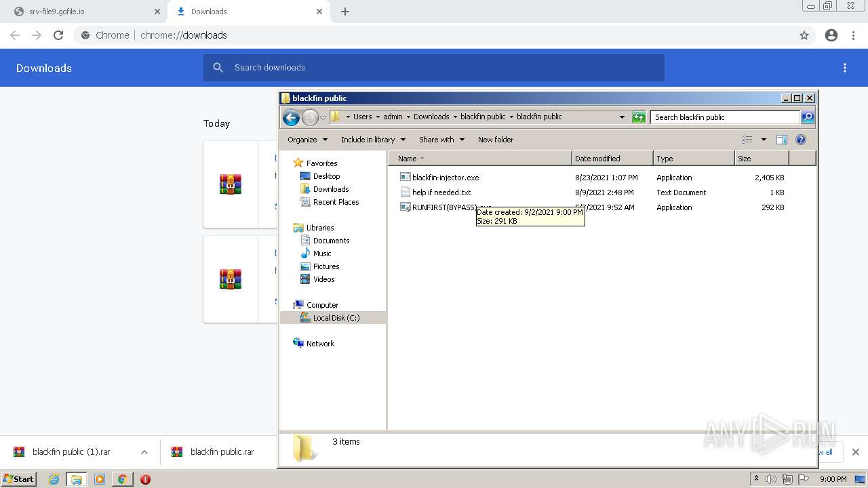Screen dimensions: 868x488
Task: Click Explorer forward navigation arrow
Action: [x=310, y=117]
